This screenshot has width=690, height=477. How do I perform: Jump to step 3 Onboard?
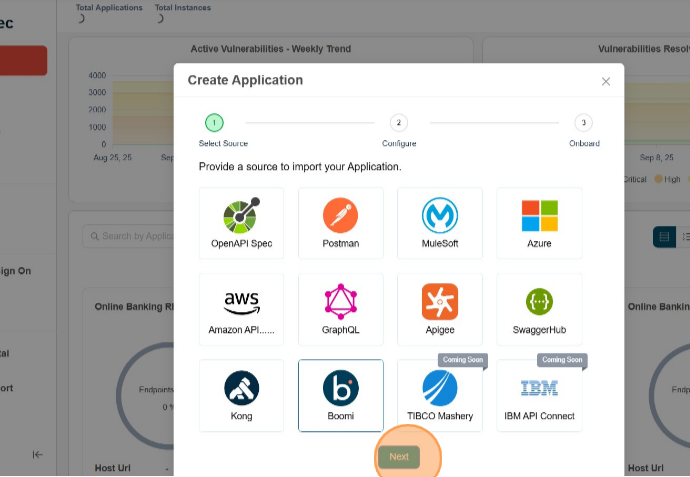(583, 123)
